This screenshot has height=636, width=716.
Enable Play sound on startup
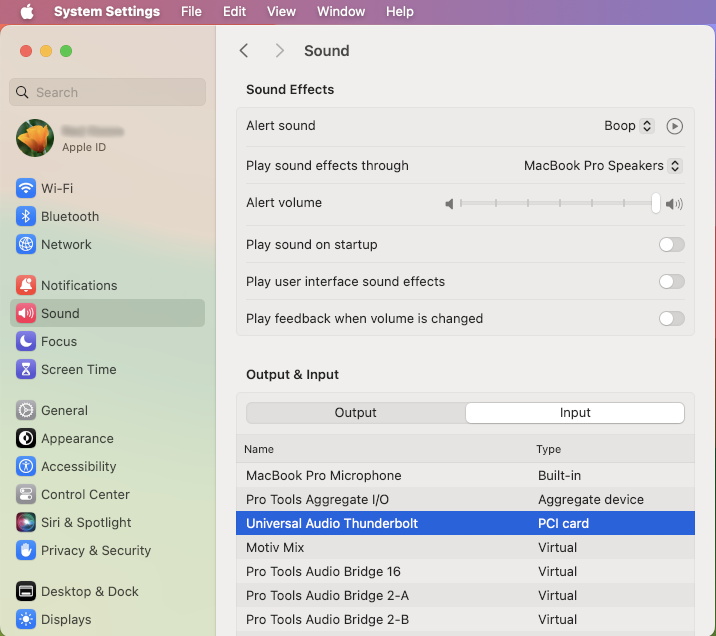671,245
